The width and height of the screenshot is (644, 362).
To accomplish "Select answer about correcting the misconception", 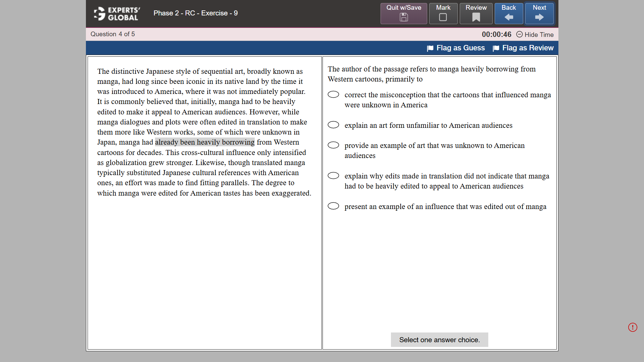I will click(x=333, y=94).
